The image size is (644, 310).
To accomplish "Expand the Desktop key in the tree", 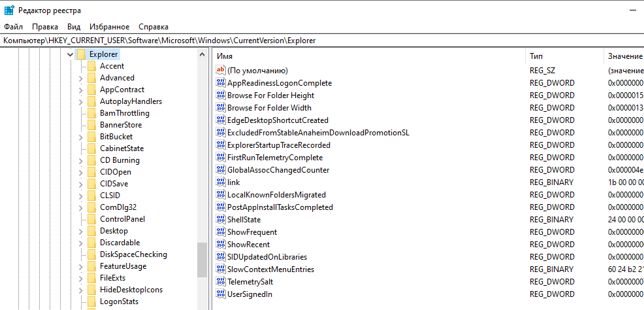I will 80,231.
